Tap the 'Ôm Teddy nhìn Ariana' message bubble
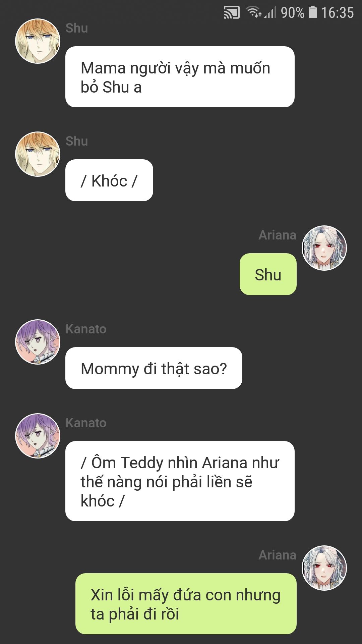The width and height of the screenshot is (362, 644). pos(180,481)
